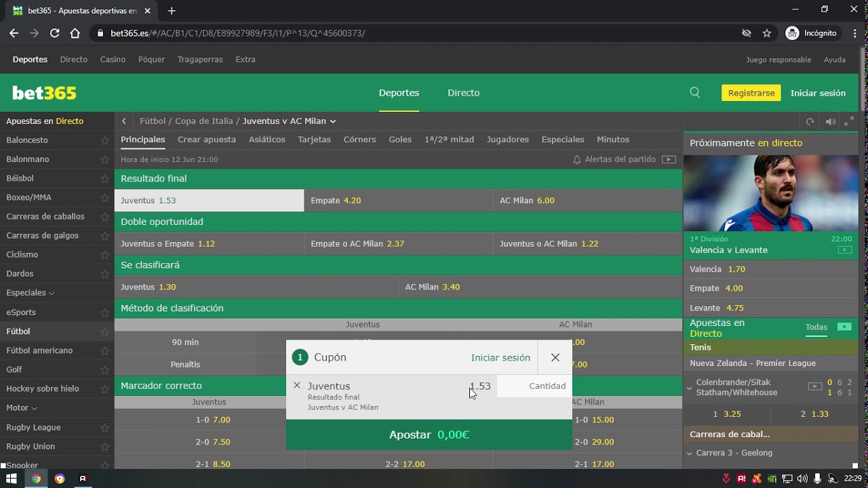The height and width of the screenshot is (488, 868).
Task: Open Directo in the green header
Action: tap(463, 93)
